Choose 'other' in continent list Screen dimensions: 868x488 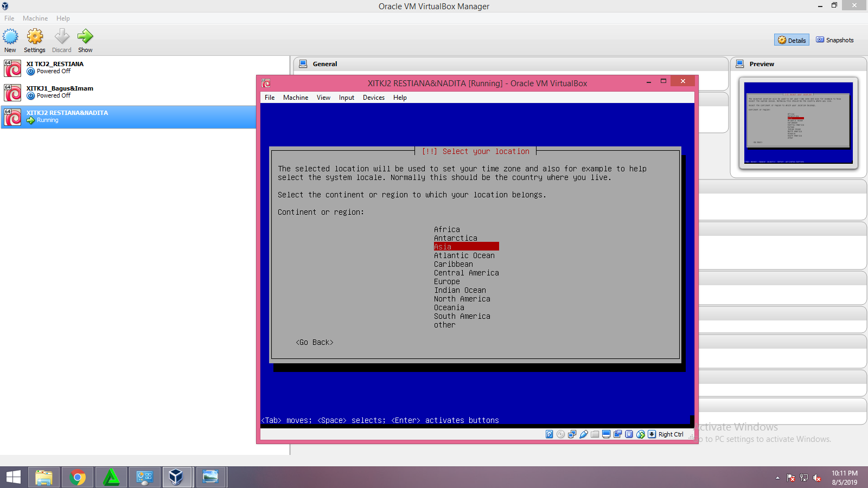(445, 325)
